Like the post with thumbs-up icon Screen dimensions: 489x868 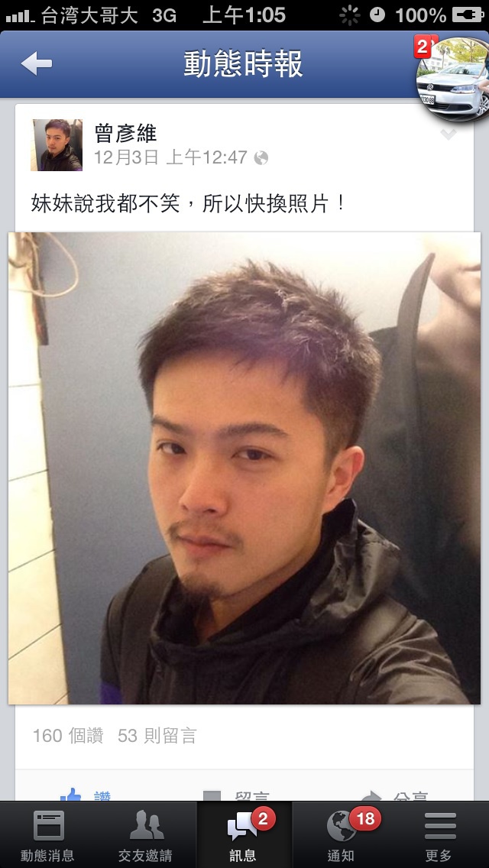[70, 795]
